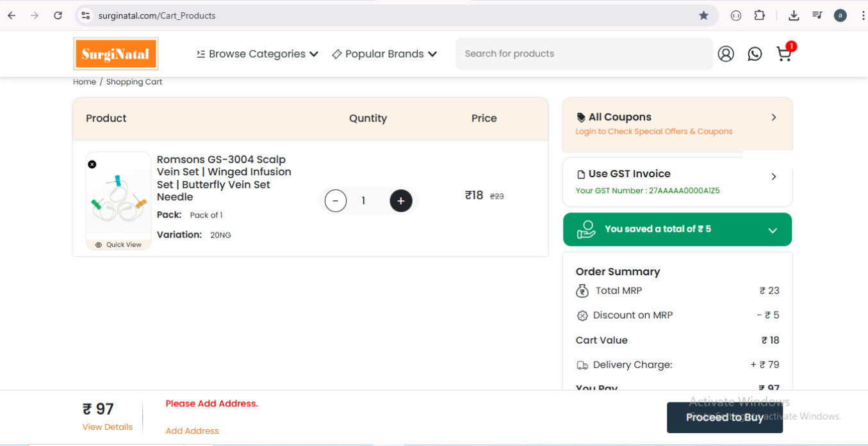Screen dimensions: 868x446
Task: Open the user account profile icon
Action: pyautogui.click(x=726, y=54)
